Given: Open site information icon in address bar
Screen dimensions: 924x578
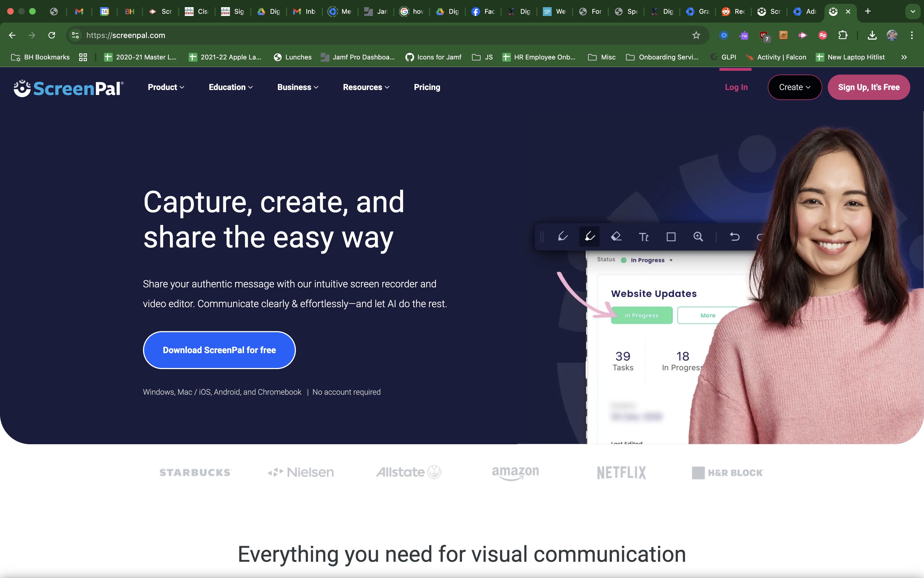Looking at the screenshot, I should (x=76, y=35).
